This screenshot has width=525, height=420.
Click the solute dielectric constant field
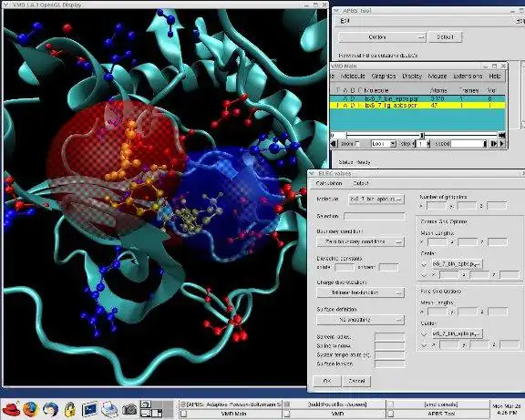pos(345,267)
